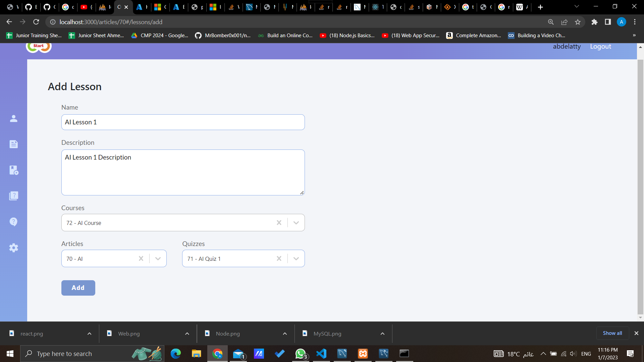
Task: Open the settings gear sidebar icon
Action: [13, 248]
